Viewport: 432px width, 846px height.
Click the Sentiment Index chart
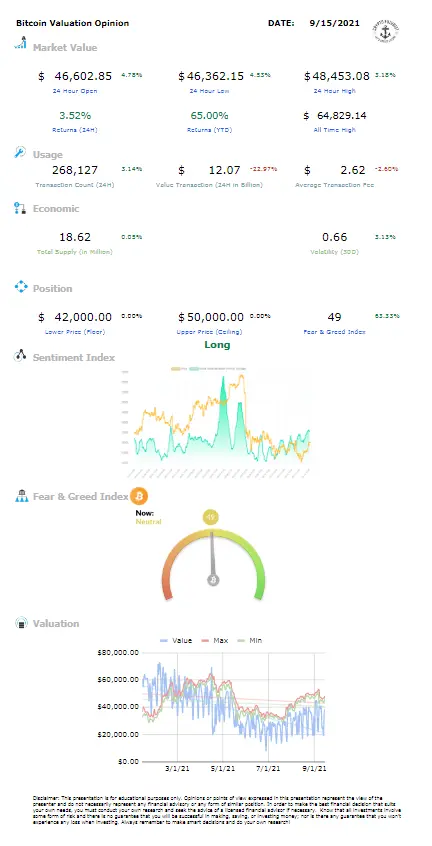[217, 422]
